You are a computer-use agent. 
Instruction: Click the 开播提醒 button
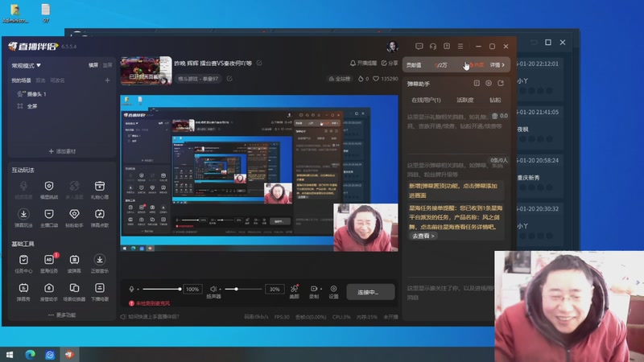363,63
